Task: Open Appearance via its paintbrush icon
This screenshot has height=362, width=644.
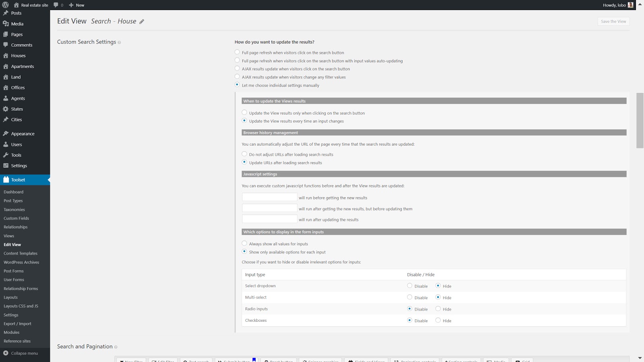Action: coord(6,134)
